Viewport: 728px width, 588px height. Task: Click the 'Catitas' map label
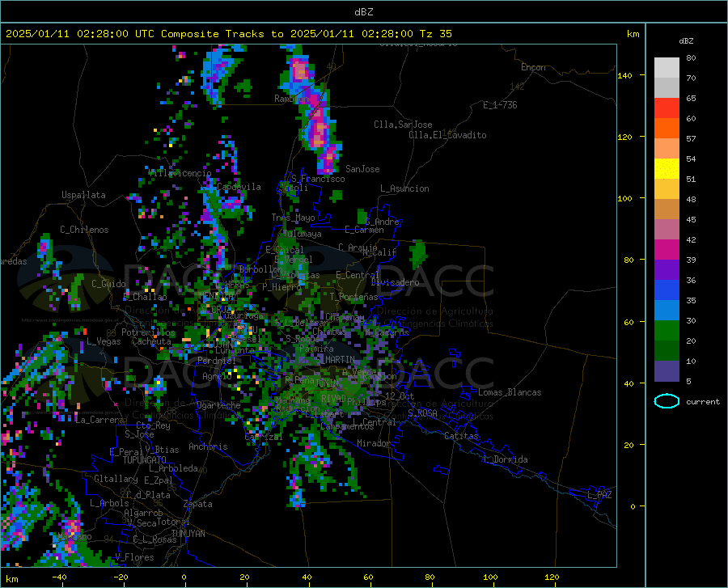pos(461,436)
